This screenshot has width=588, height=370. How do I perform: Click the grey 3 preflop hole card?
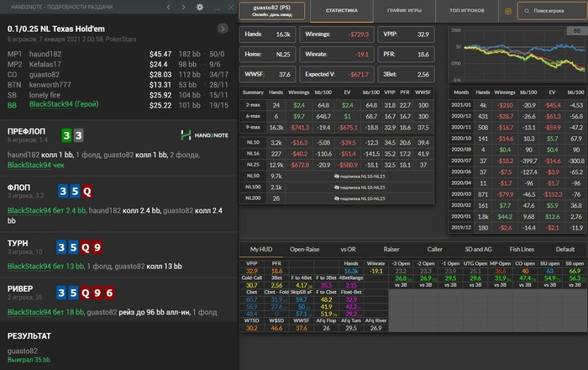(x=78, y=135)
